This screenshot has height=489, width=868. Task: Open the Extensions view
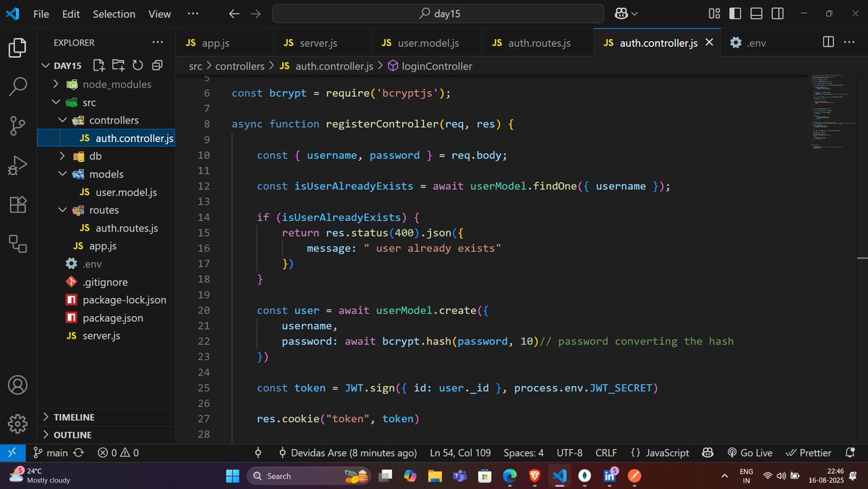point(17,205)
